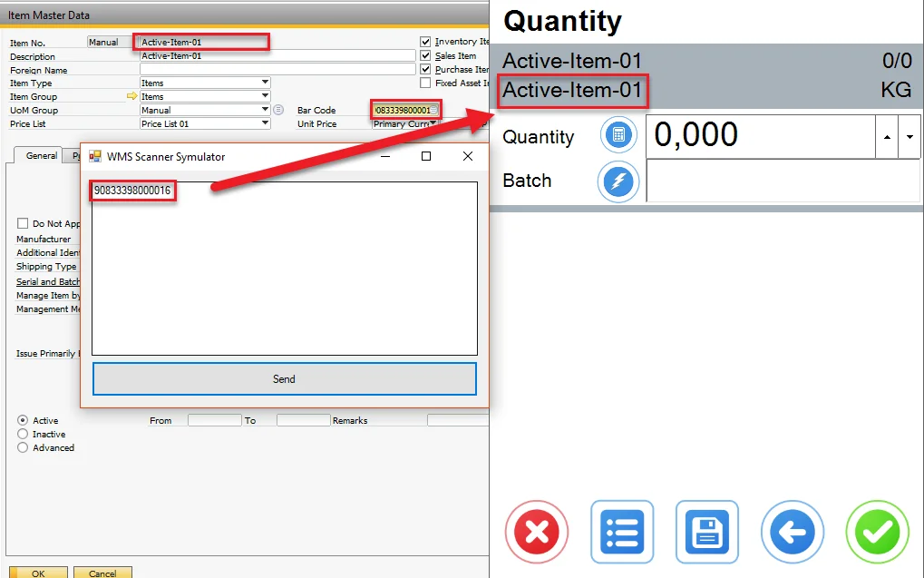Select the Advanced radio button
Screen dimensions: 924x578
[23, 447]
